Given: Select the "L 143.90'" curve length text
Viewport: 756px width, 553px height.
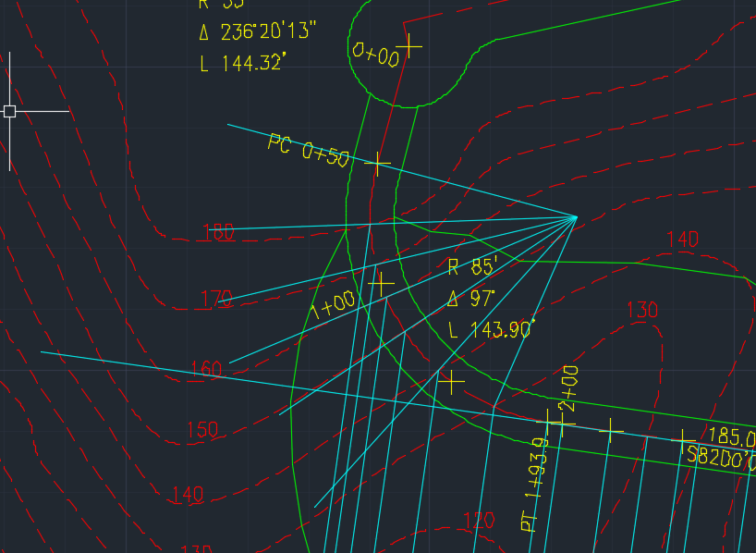Looking at the screenshot, I should (x=493, y=329).
